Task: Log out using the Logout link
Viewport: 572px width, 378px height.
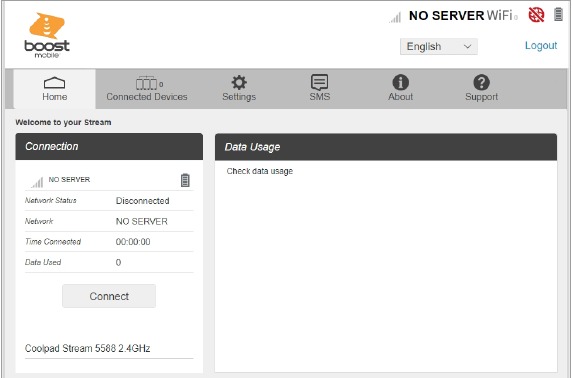Action: (x=541, y=46)
